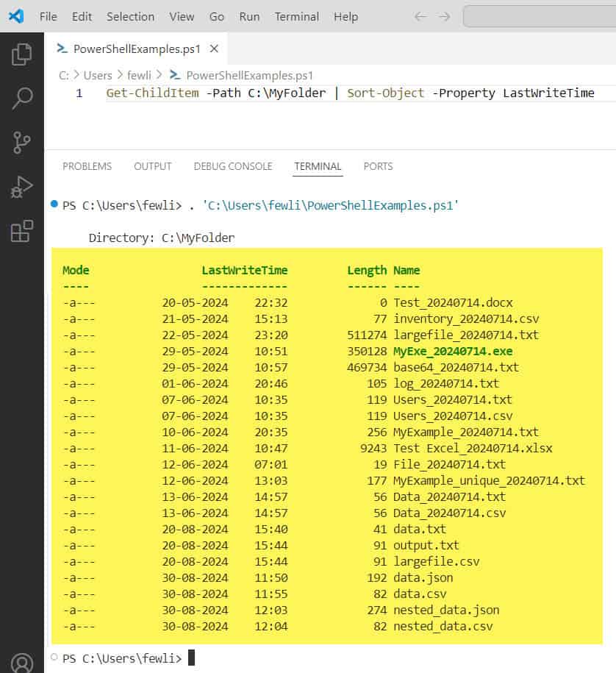Expand breadcrumb chevron after fewli
Image resolution: width=616 pixels, height=673 pixels.
(160, 75)
